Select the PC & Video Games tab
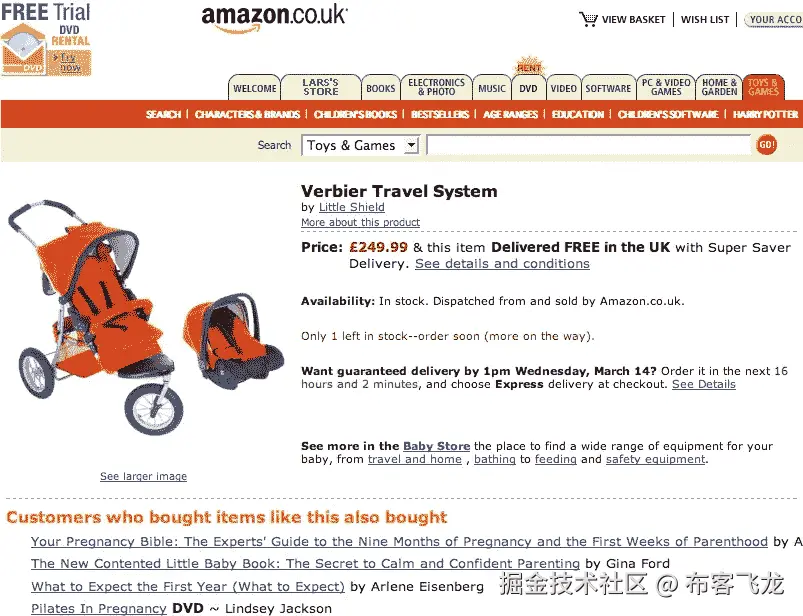This screenshot has height=616, width=803. (x=666, y=87)
